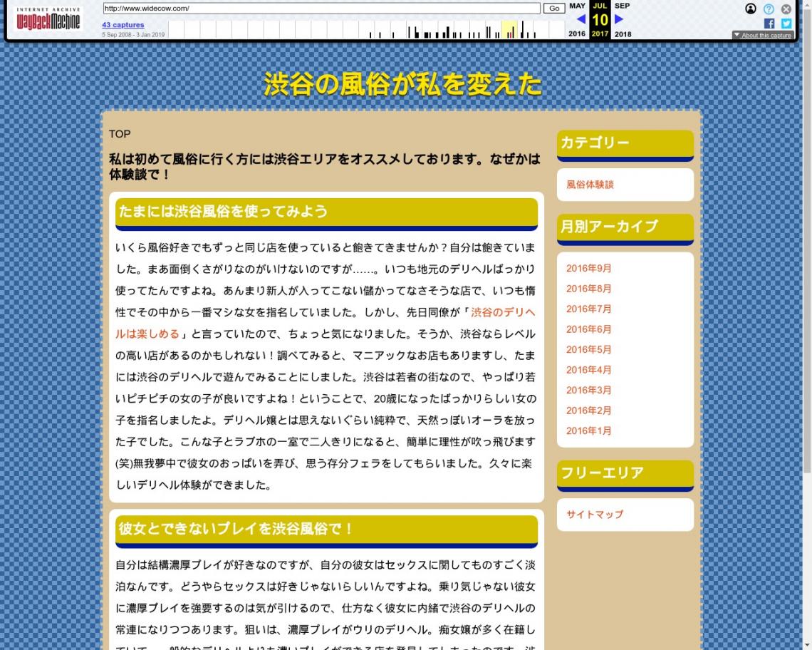Open the 2016年1月 archive
This screenshot has height=650, width=812.
pos(589,430)
